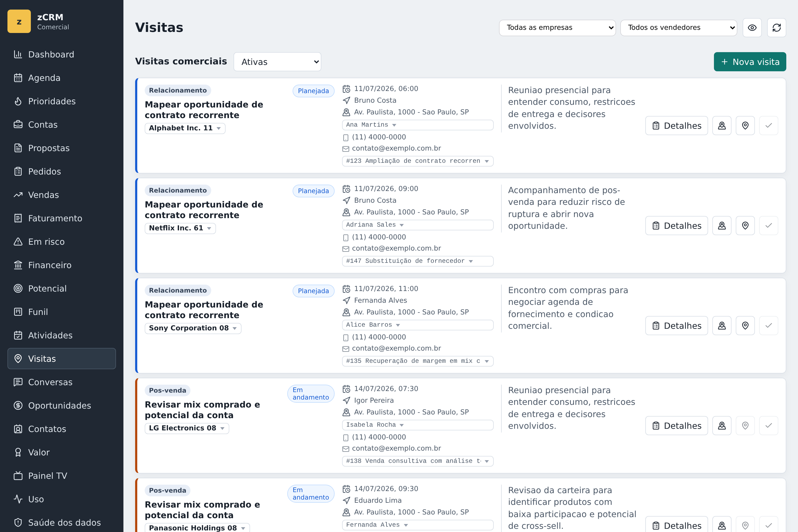The width and height of the screenshot is (798, 532).
Task: Open Prioridades in the sidebar
Action: (x=61, y=101)
